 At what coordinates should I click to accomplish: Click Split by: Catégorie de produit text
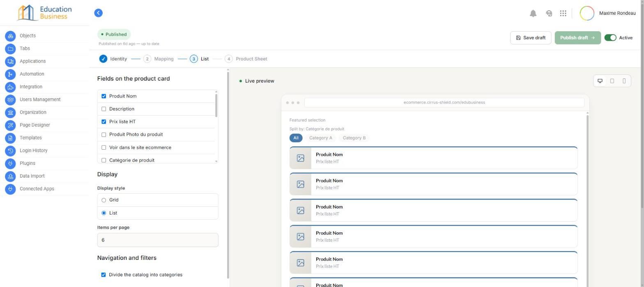pos(317,129)
